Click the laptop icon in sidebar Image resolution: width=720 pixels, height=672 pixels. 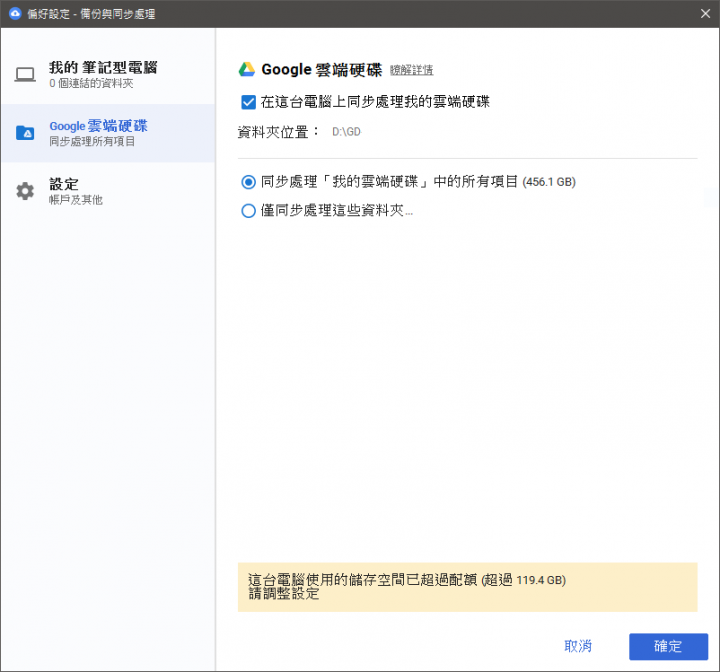[x=25, y=74]
